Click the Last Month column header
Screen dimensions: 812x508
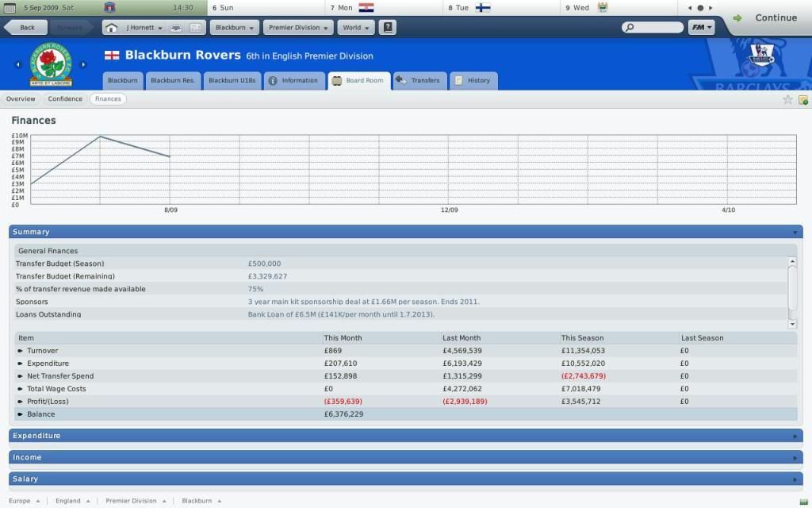point(462,338)
